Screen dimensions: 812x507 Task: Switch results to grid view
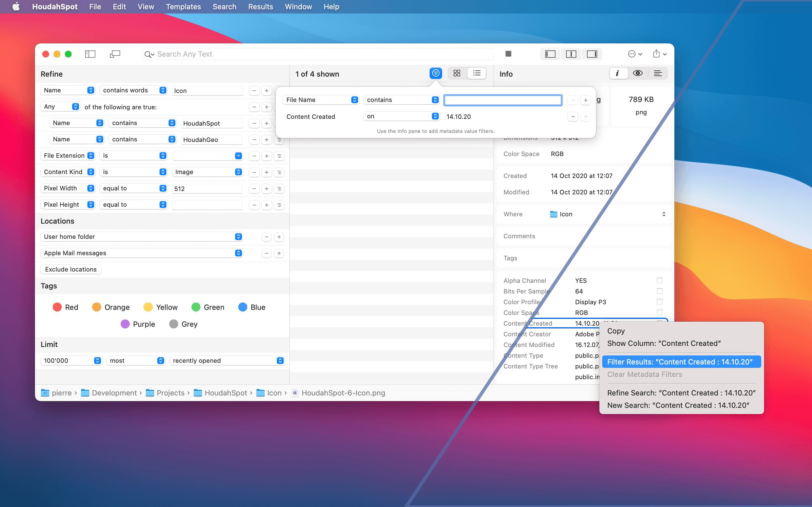457,73
